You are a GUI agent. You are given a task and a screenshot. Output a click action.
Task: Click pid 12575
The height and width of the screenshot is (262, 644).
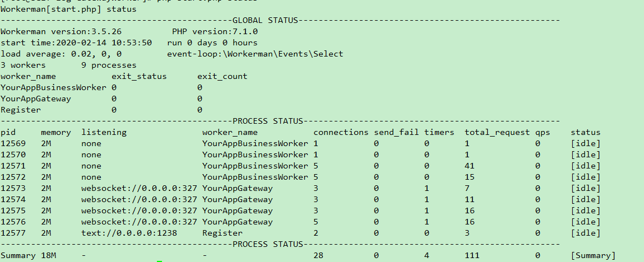[13, 210]
